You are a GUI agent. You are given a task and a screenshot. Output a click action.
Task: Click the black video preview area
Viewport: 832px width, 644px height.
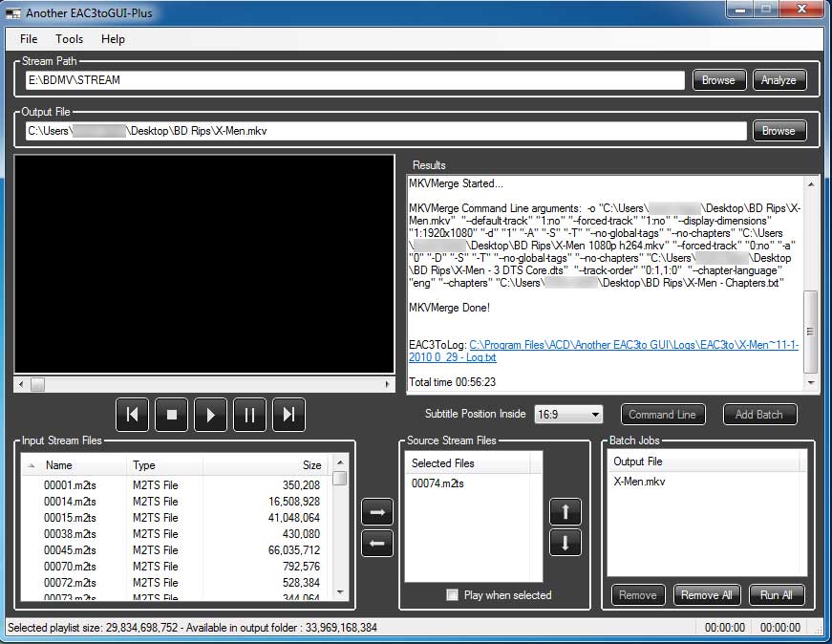(204, 264)
